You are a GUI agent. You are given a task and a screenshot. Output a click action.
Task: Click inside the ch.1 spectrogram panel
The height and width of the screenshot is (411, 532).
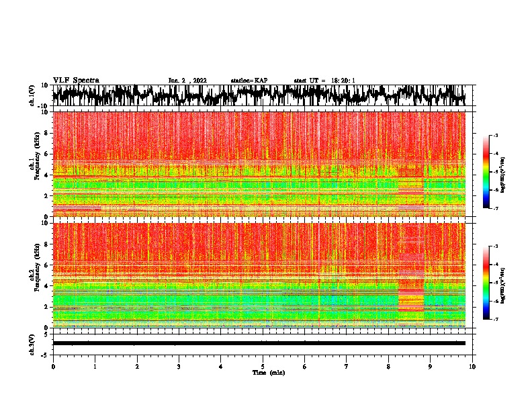click(259, 164)
